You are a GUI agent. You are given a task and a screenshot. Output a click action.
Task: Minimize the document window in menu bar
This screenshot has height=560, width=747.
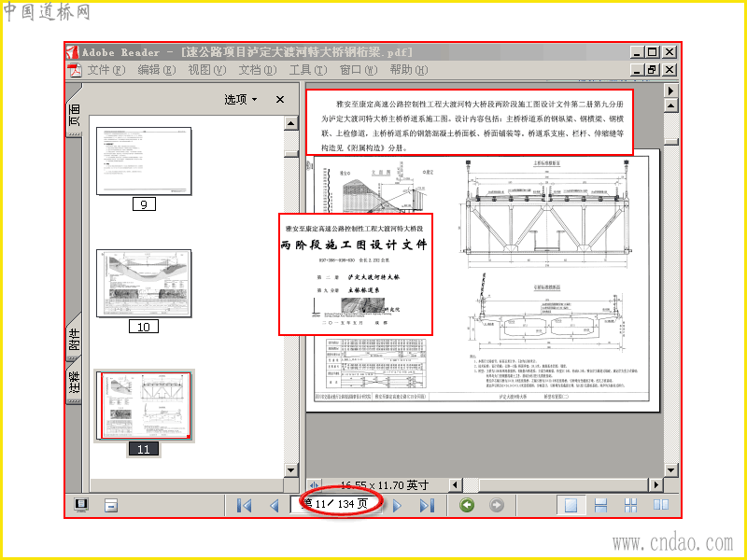(637, 70)
